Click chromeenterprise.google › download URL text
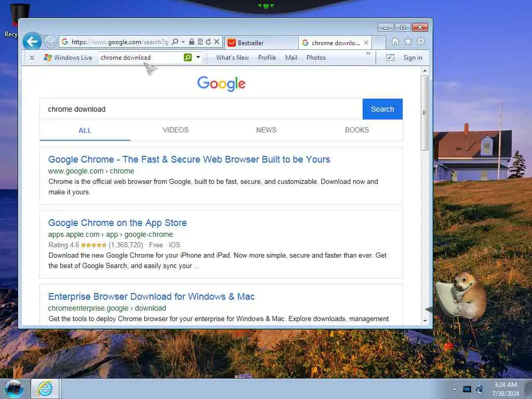Image resolution: width=532 pixels, height=399 pixels. (x=107, y=308)
